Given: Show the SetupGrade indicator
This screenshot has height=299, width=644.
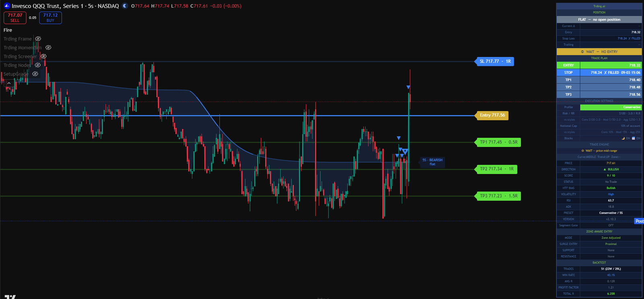Looking at the screenshot, I should tap(35, 74).
